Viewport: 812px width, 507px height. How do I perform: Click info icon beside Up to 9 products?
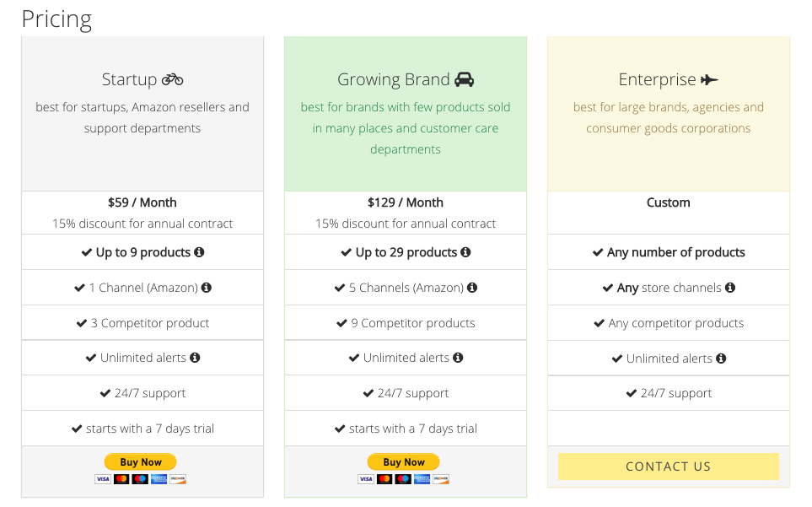(x=199, y=252)
